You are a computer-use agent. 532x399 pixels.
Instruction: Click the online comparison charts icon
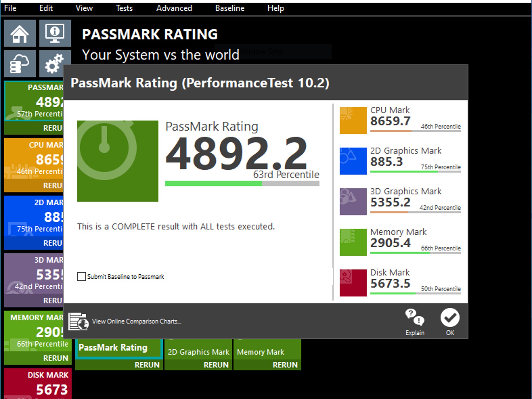point(78,321)
